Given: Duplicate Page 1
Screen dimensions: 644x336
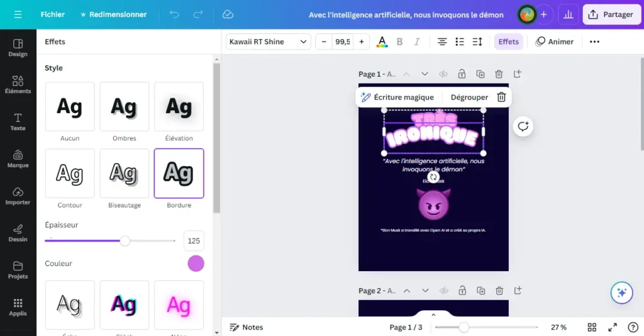Looking at the screenshot, I should pos(480,74).
